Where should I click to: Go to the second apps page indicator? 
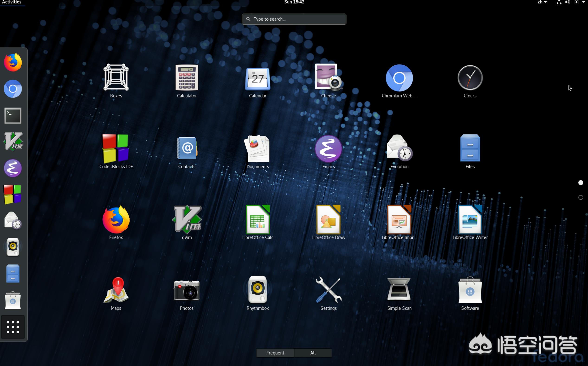pyautogui.click(x=581, y=198)
